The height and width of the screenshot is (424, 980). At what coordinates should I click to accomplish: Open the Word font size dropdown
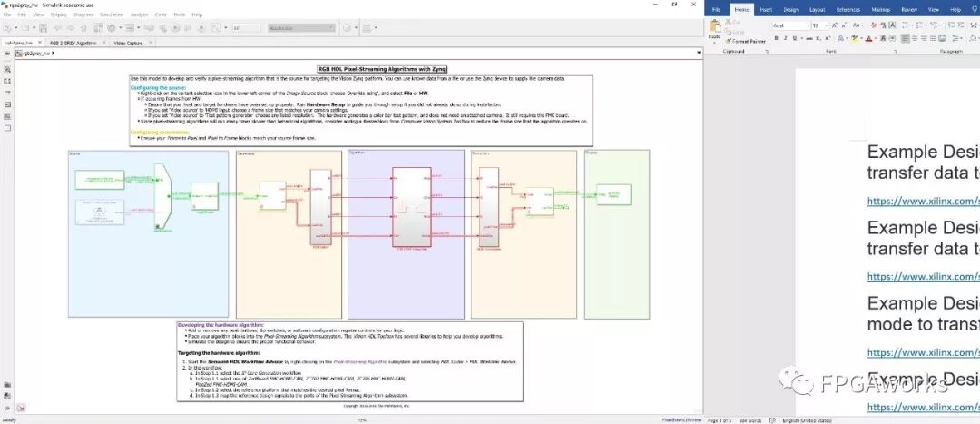coord(818,25)
